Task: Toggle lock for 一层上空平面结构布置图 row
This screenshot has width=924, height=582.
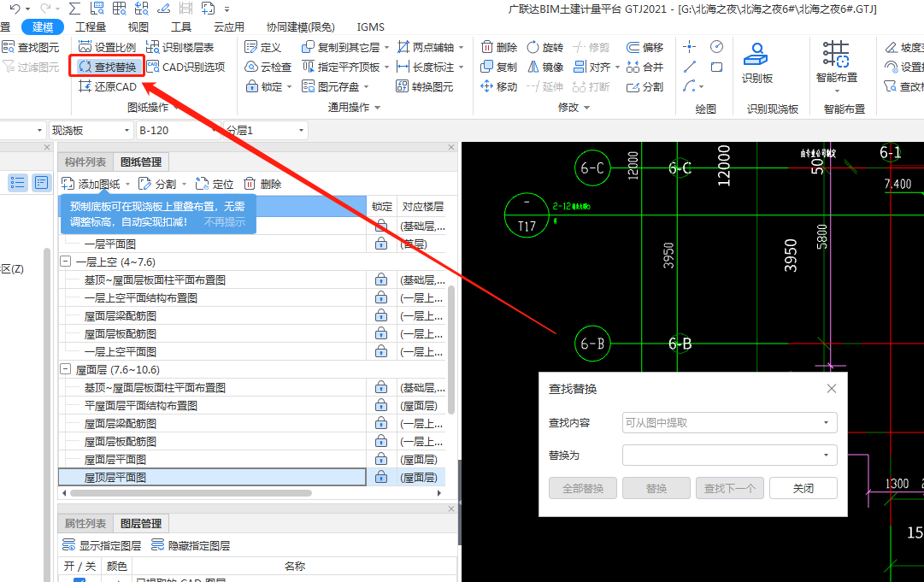Action: tap(381, 297)
